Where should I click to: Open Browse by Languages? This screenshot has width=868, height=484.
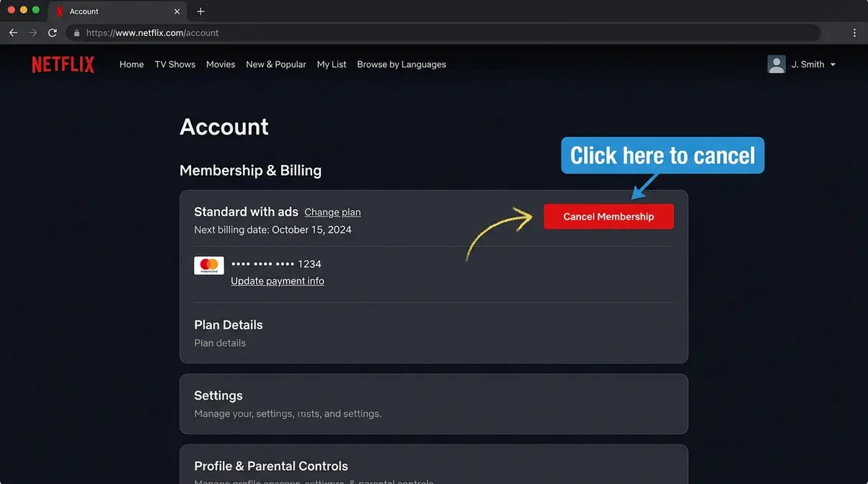point(402,64)
